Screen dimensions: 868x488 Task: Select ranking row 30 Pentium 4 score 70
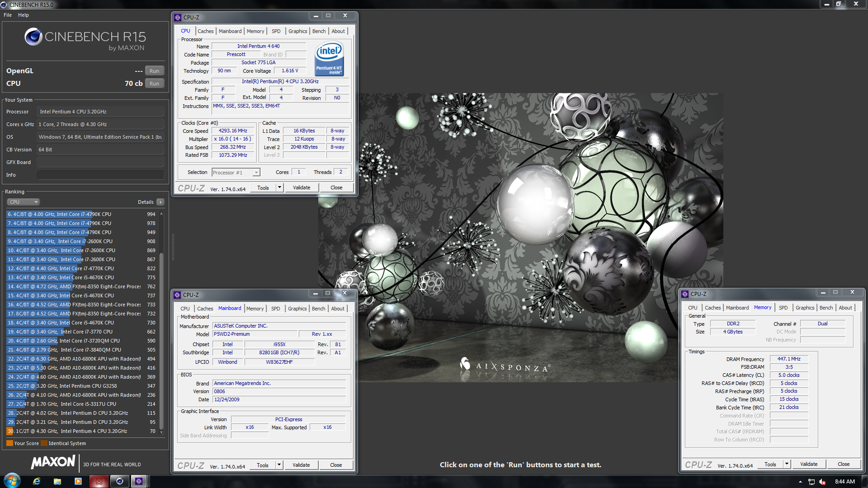point(81,431)
